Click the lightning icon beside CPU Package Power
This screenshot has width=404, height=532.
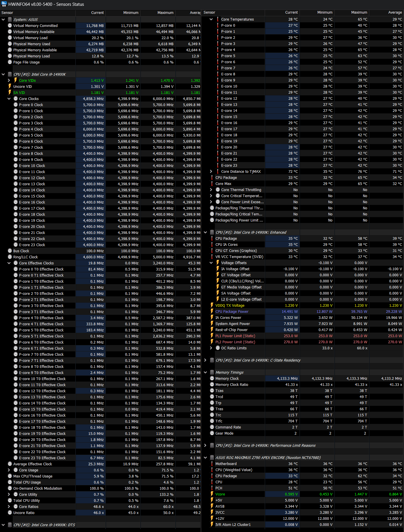tap(212, 311)
